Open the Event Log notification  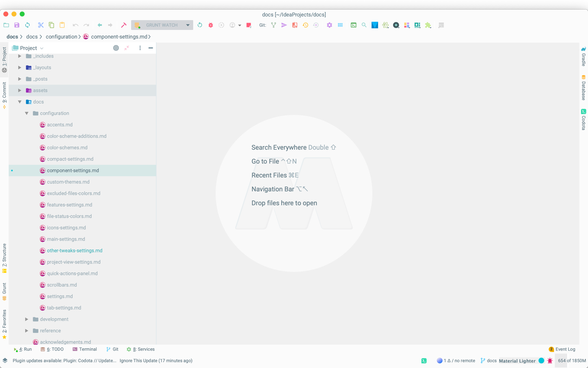(x=565, y=349)
